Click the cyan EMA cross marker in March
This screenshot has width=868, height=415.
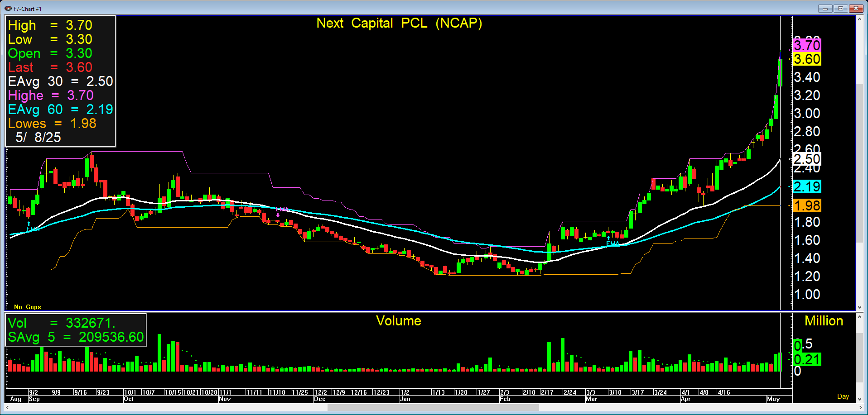tap(612, 241)
